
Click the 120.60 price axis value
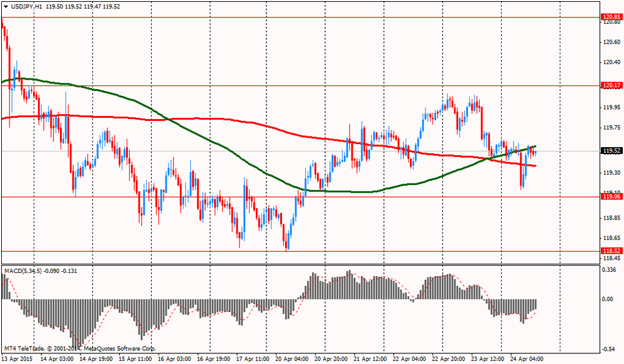(612, 42)
